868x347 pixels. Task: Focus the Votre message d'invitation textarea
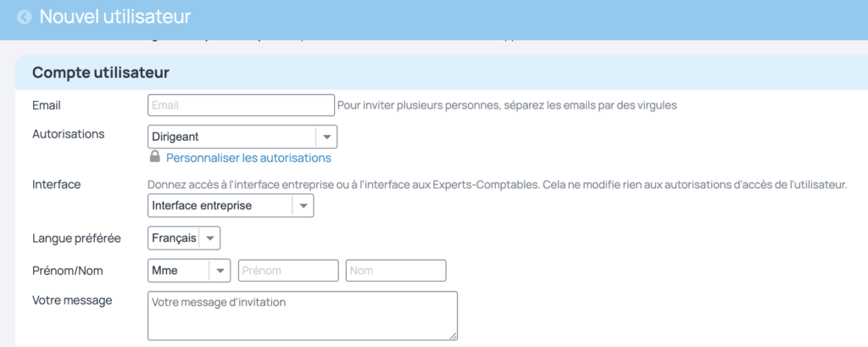click(x=303, y=316)
